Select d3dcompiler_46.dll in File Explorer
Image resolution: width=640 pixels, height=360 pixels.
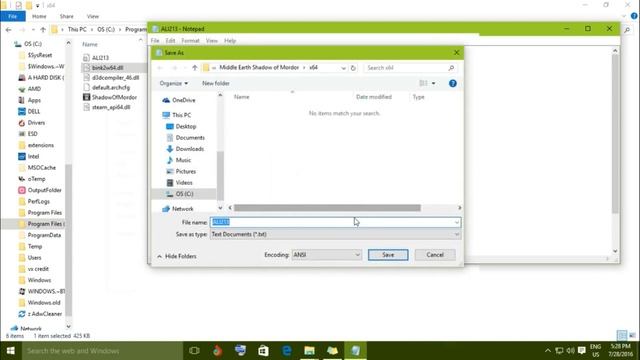coord(115,78)
